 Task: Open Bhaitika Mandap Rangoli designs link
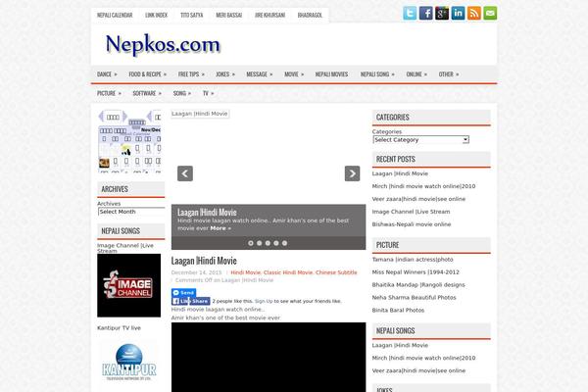pyautogui.click(x=418, y=285)
